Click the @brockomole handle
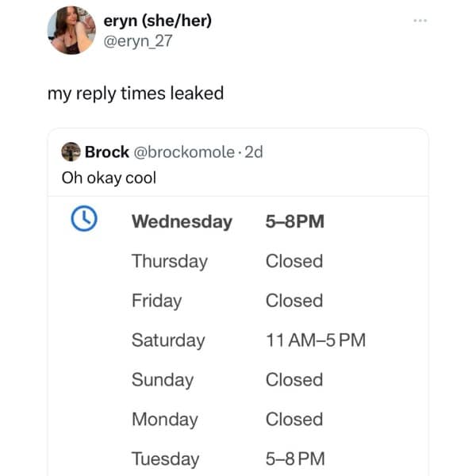The height and width of the screenshot is (476, 476). click(x=183, y=152)
